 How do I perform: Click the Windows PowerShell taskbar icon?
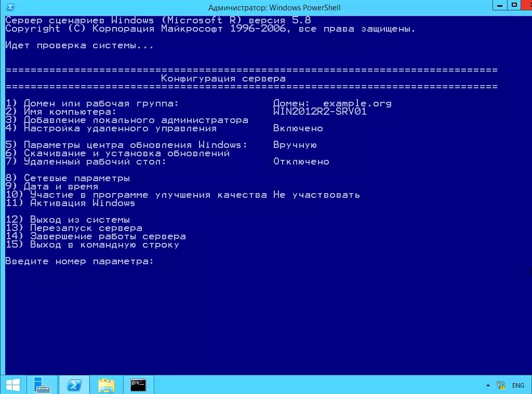point(74,384)
